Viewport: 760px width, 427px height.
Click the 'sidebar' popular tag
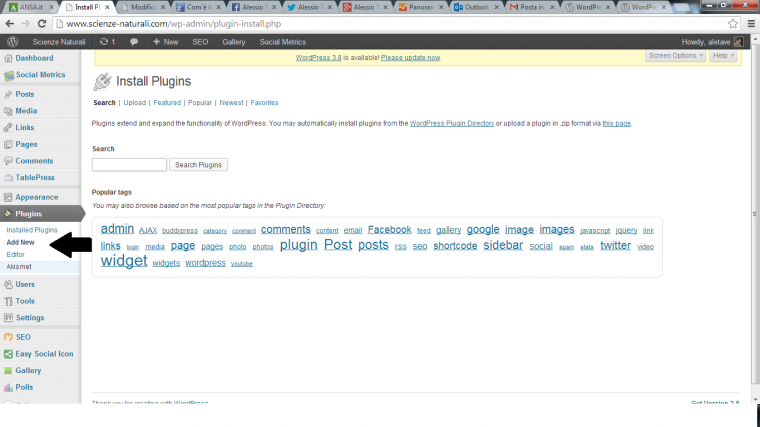[503, 245]
